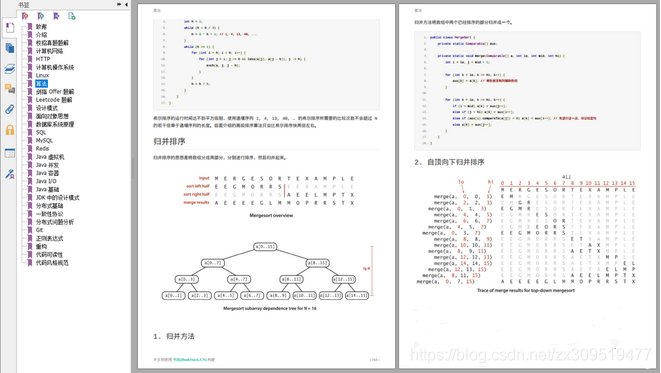The height and width of the screenshot is (373, 661).
Task: Open the 计算机操作系统 bookmark
Action: tap(55, 67)
